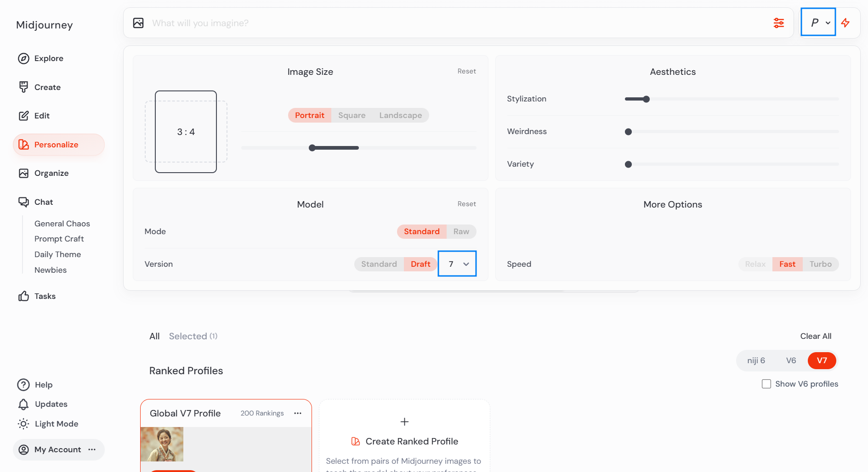Reset Model settings
The width and height of the screenshot is (868, 472).
pyautogui.click(x=466, y=204)
